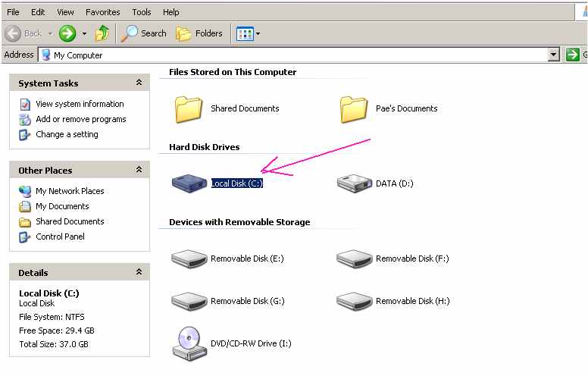Click the Removable Disk (G:) label
This screenshot has width=588, height=376.
248,301
